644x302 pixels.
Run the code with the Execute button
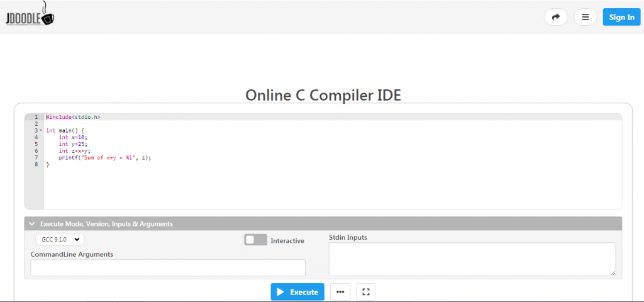[x=297, y=292]
